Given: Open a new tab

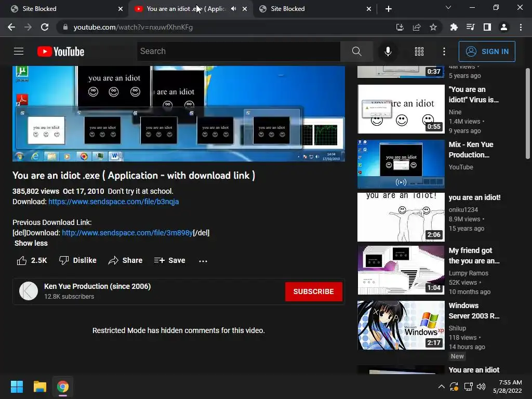Looking at the screenshot, I should coord(389,9).
